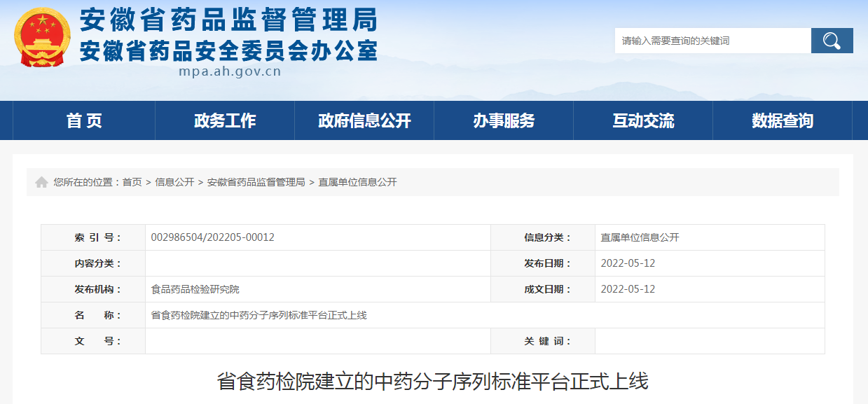Click the 文号 label cell

93,341
